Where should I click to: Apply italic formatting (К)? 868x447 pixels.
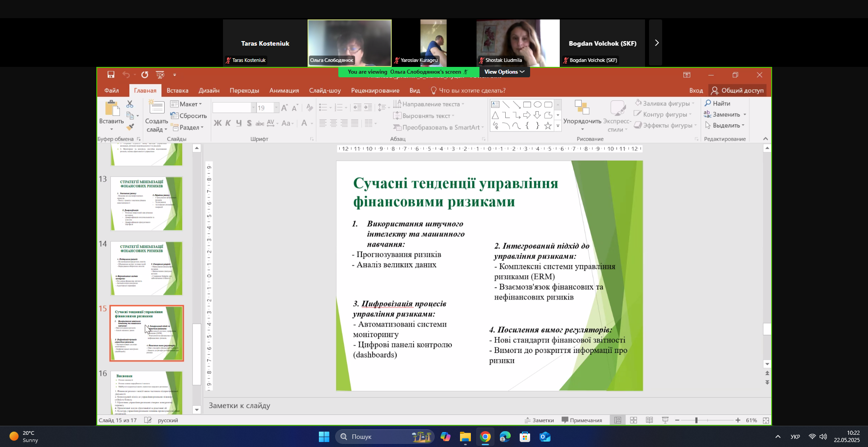click(x=228, y=123)
